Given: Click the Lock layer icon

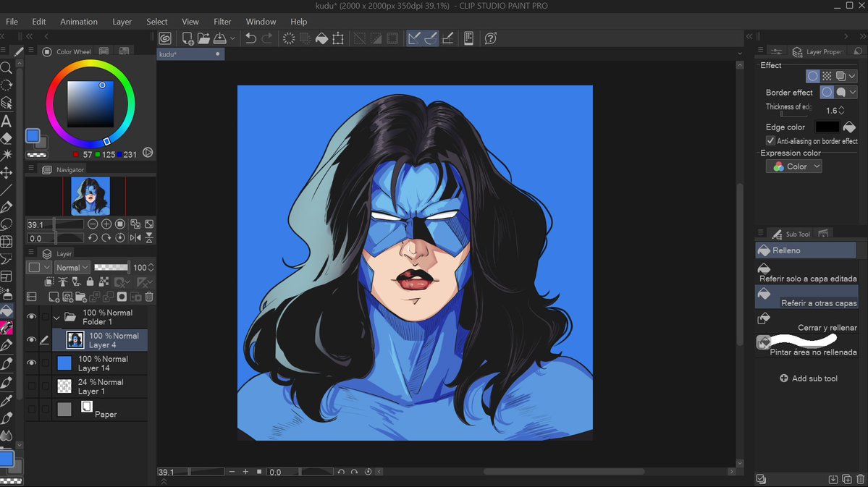Looking at the screenshot, I should pyautogui.click(x=90, y=282).
